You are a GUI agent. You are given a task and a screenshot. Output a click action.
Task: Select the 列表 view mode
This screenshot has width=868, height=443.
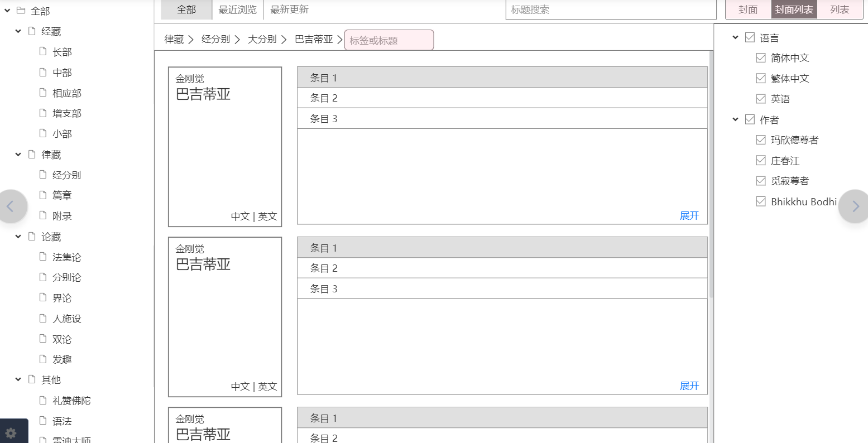pyautogui.click(x=840, y=9)
